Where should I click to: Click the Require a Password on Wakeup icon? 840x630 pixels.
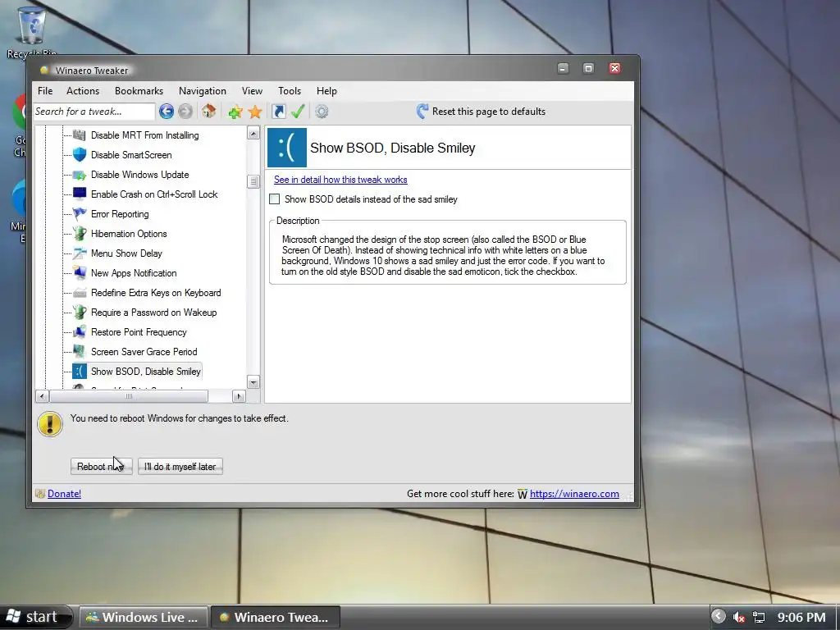pyautogui.click(x=80, y=313)
